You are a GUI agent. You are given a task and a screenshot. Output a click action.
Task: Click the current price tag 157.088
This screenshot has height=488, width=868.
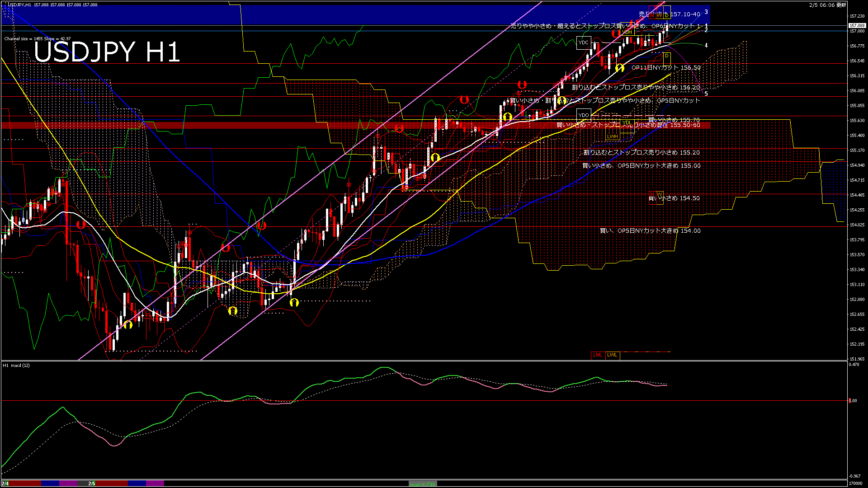click(857, 26)
